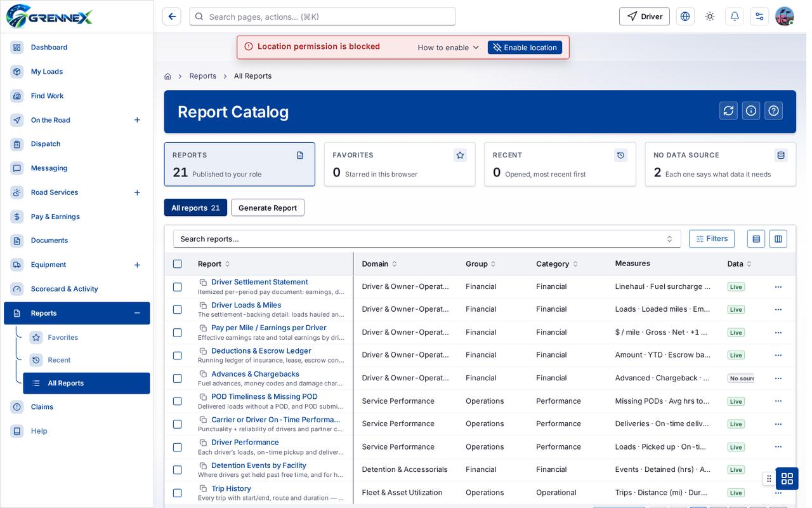Open the user profile avatar

coord(785,17)
